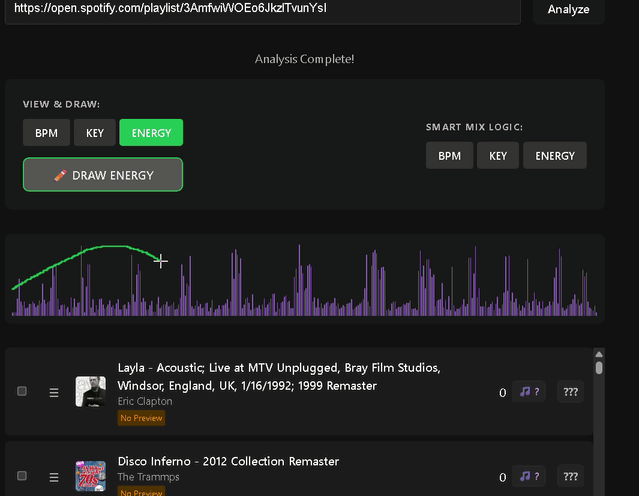639x496 pixels.
Task: Switch the view to KEY
Action: click(95, 132)
